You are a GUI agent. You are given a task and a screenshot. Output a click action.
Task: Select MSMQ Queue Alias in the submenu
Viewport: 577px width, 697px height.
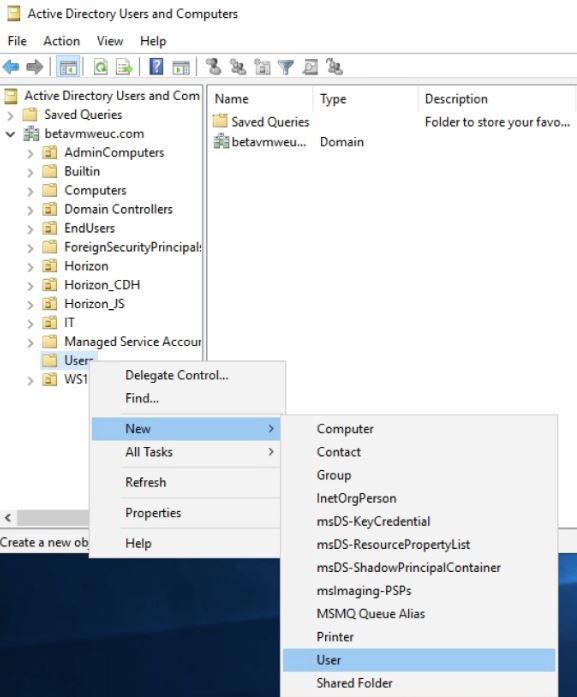point(419,614)
